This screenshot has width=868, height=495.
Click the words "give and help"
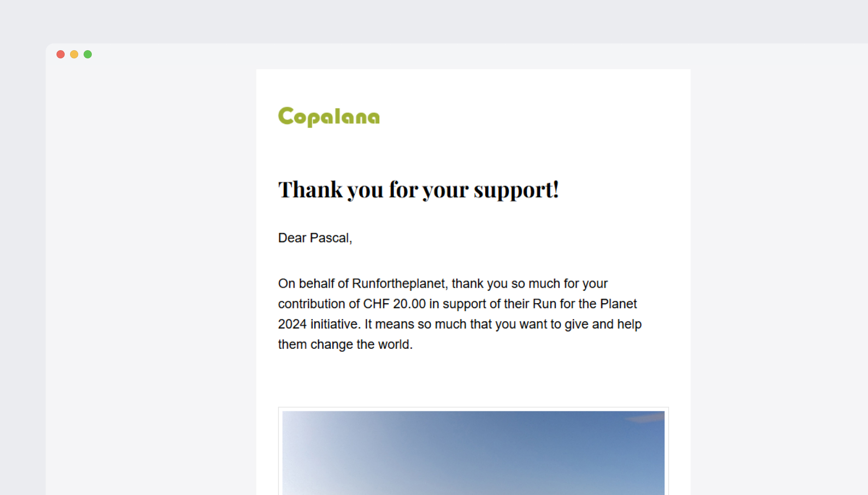pyautogui.click(x=603, y=324)
